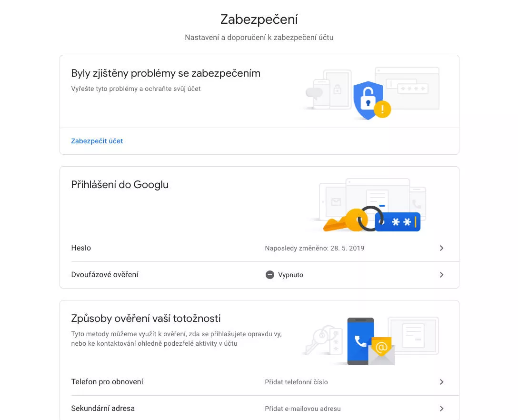Click the grey minus icon beside Vypnuto
This screenshot has height=420, width=518.
(270, 275)
